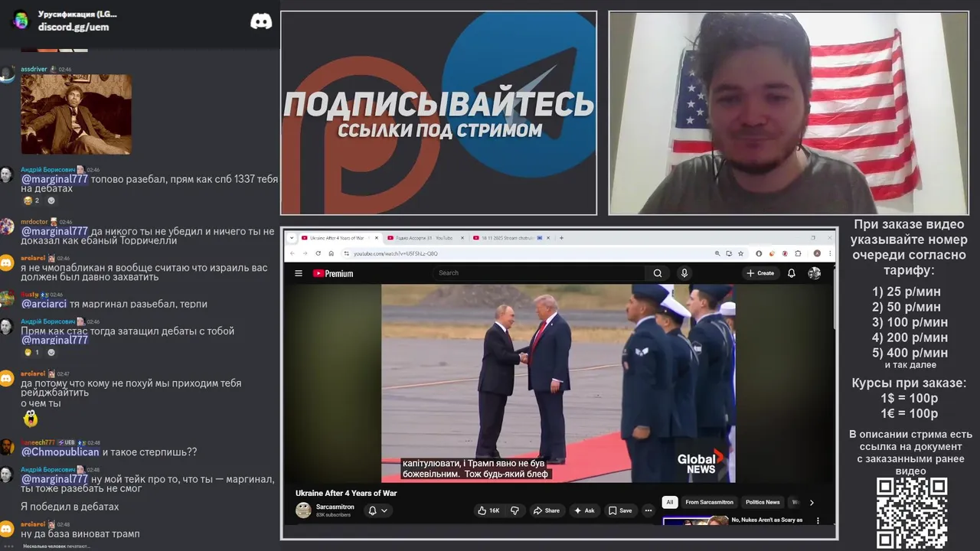Expand the subscription notification bell dropdown
Image resolution: width=980 pixels, height=551 pixels.
tap(377, 510)
